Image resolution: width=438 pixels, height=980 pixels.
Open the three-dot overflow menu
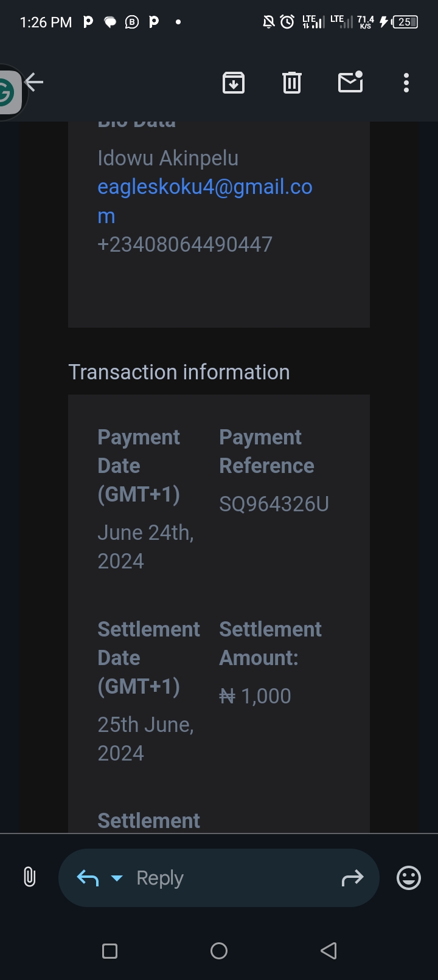(x=406, y=83)
